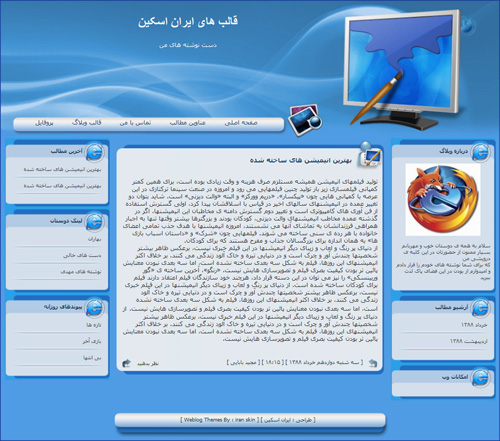Viewport: 500px width, 441px height.
Task: Click the بهاران friend link
Action: coord(94,239)
